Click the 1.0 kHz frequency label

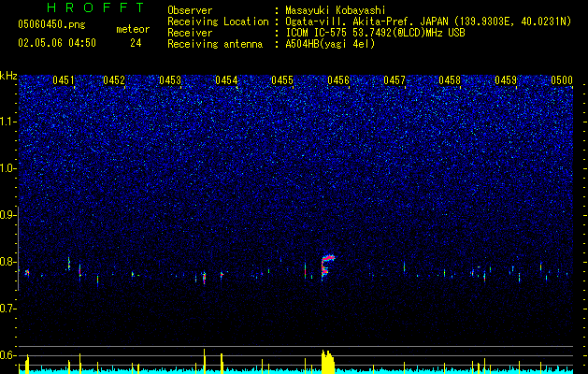7,168
